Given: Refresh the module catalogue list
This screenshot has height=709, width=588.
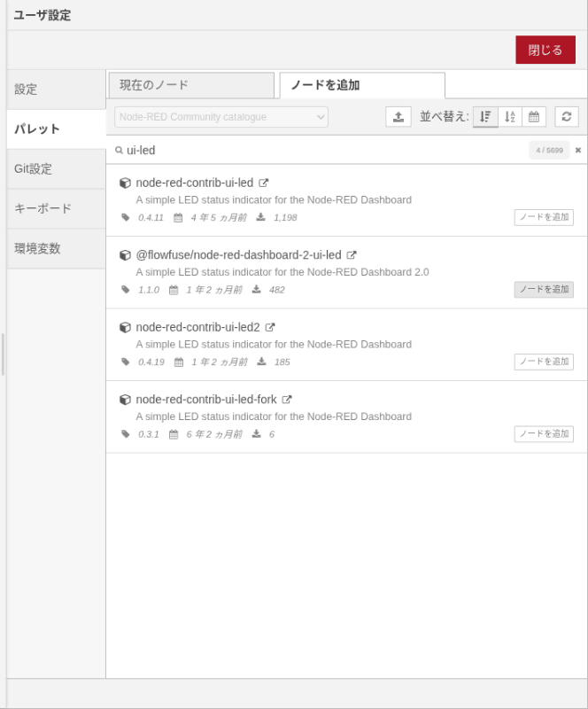Looking at the screenshot, I should pyautogui.click(x=567, y=117).
